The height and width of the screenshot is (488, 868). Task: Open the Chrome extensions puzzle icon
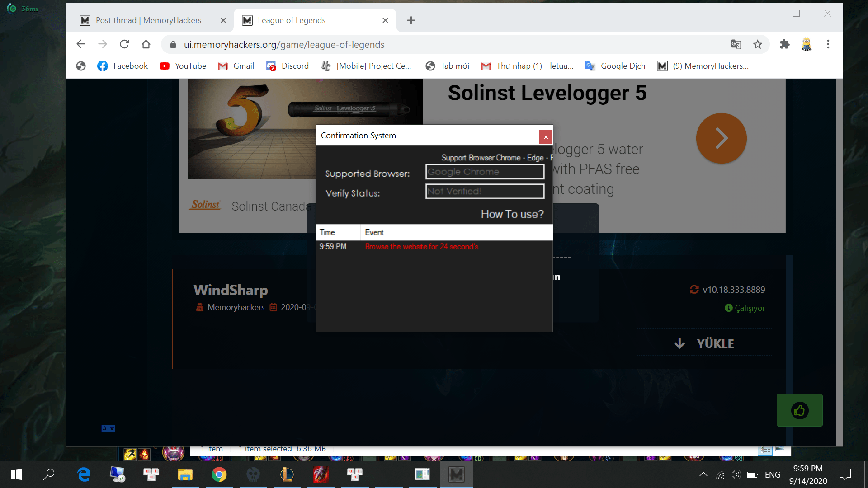(x=785, y=44)
